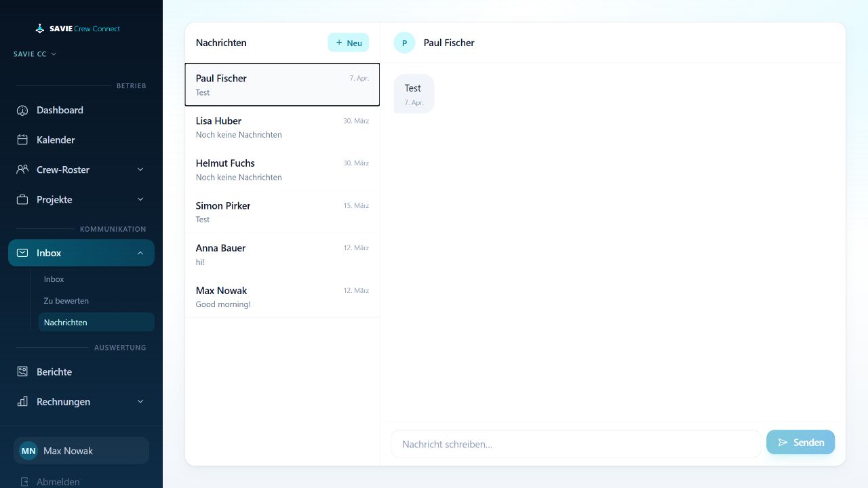Open Max Nowak user profile card

pos(81,451)
